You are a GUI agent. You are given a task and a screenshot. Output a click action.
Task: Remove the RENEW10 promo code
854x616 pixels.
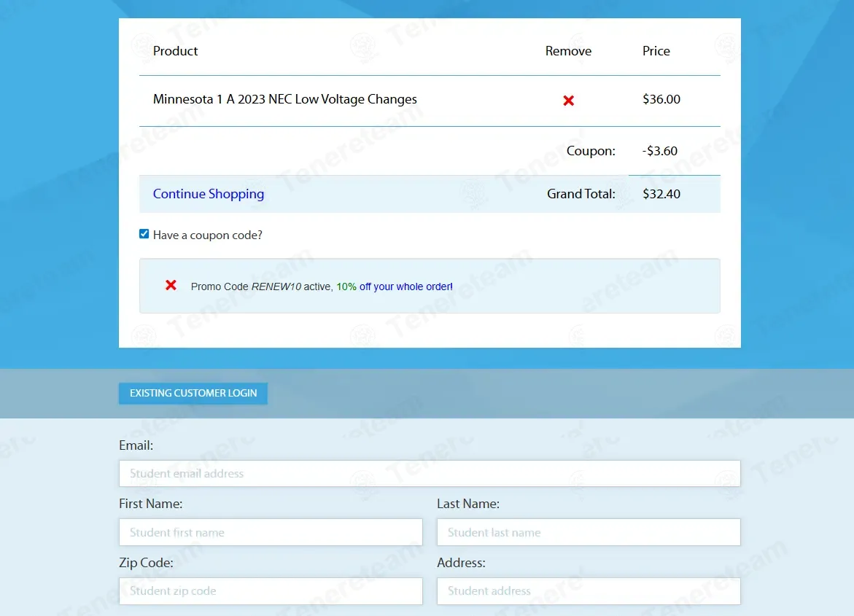pos(171,285)
